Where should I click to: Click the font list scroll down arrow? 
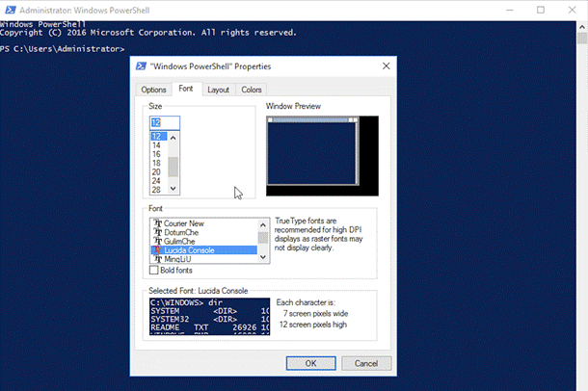tap(263, 257)
